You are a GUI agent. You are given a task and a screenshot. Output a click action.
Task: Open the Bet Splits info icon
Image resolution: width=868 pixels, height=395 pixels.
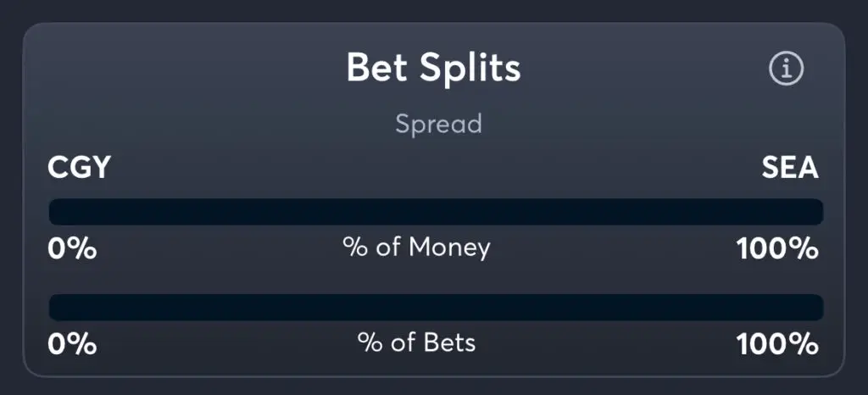[786, 69]
